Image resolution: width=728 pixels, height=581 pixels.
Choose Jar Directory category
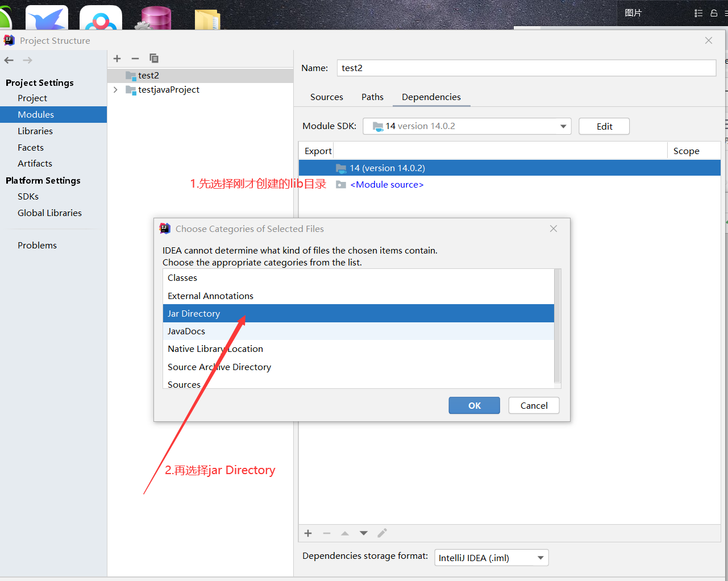click(358, 313)
